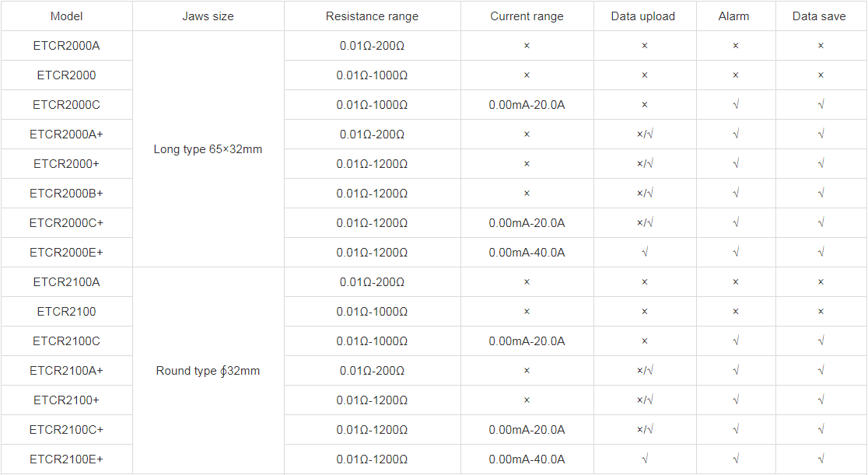Click Data upload checkmark in ETCR2000E+ row
Image resolution: width=868 pixels, height=475 pixels.
click(x=645, y=253)
